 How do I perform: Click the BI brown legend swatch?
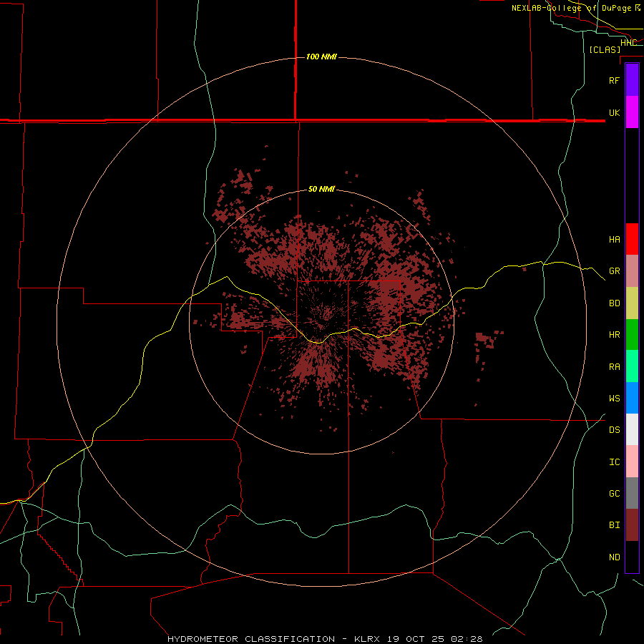tap(632, 525)
